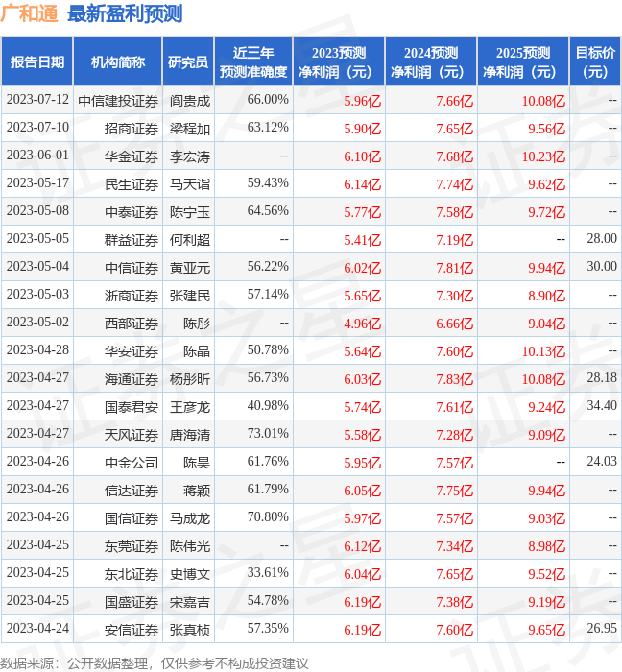622x672 pixels.
Task: Select the 最新盈利预测 heading
Action: 125,13
